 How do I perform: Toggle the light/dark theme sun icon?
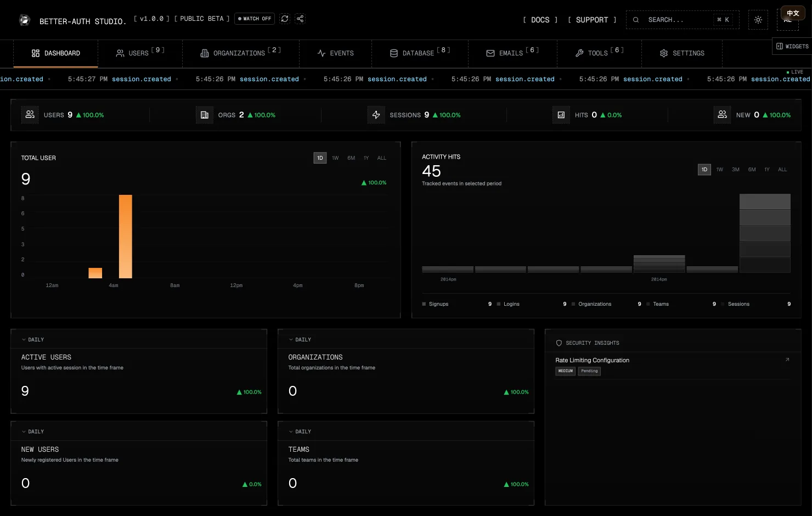(758, 20)
